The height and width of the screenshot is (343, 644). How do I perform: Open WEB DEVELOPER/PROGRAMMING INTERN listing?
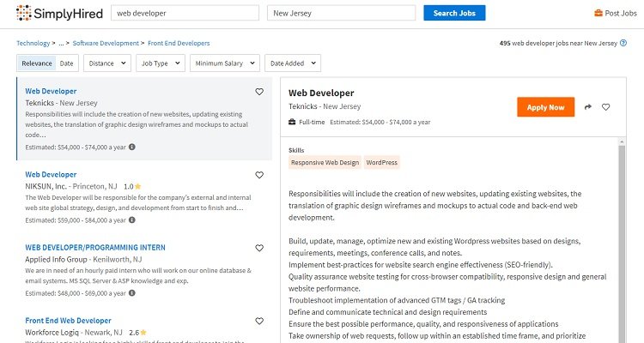tap(95, 248)
